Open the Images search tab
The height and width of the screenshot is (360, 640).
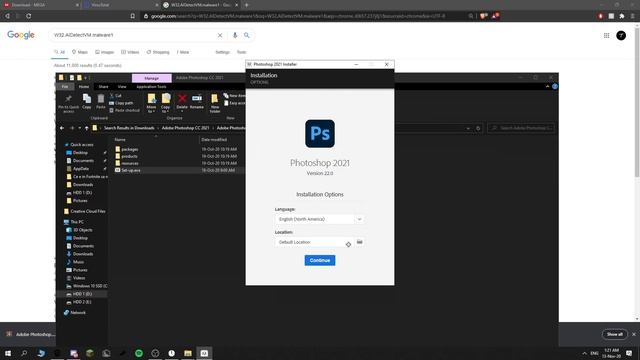point(104,52)
